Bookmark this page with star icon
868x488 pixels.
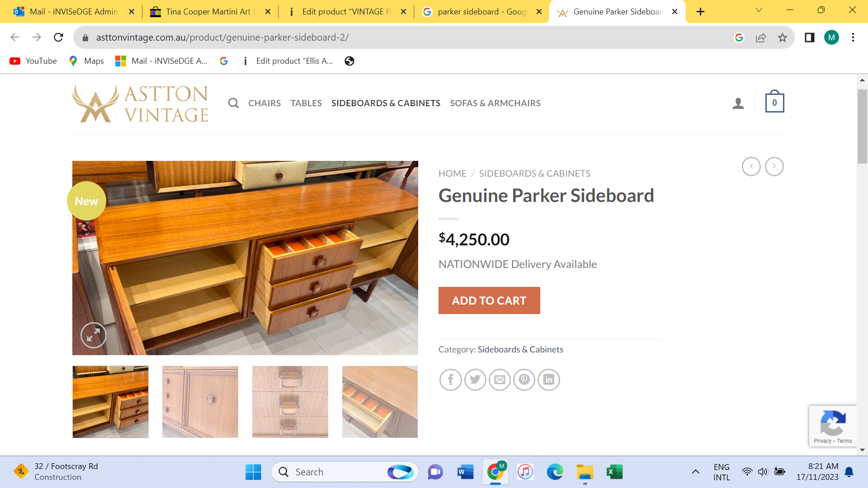pyautogui.click(x=782, y=38)
